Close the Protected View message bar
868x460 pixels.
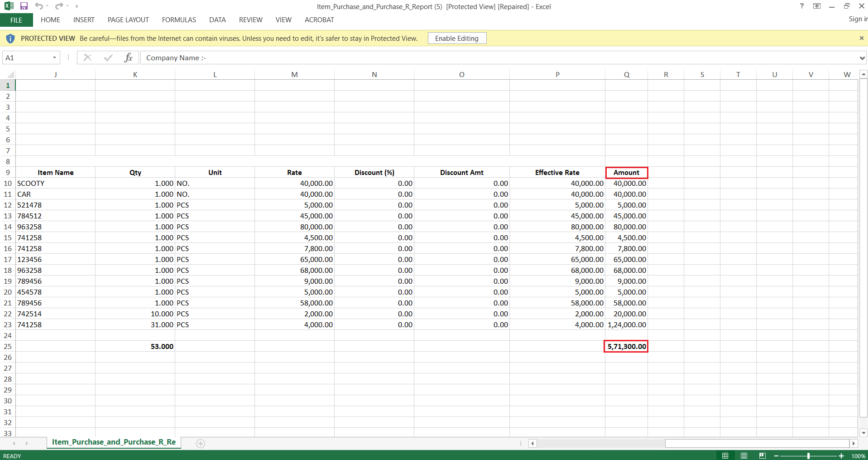pos(861,38)
